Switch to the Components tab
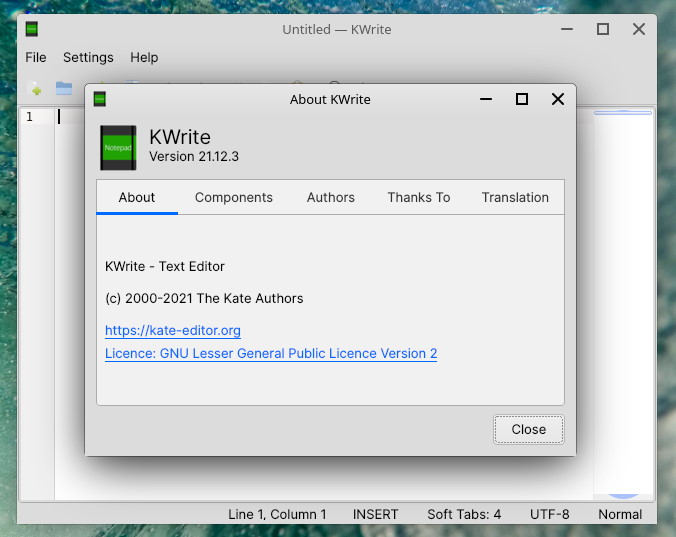The height and width of the screenshot is (537, 676). 234,197
